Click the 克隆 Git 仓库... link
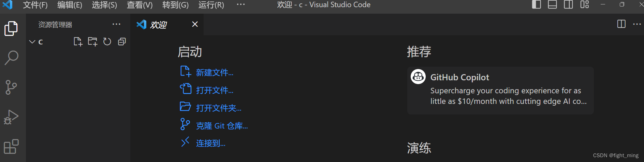 222,126
